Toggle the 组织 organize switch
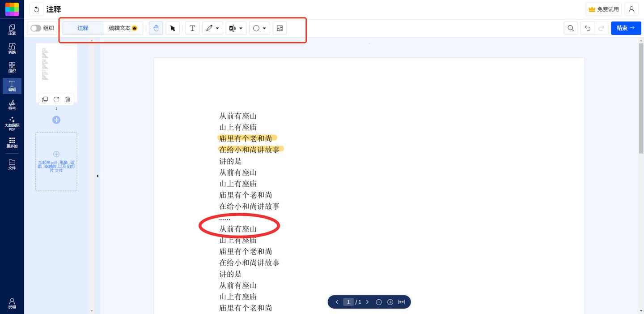Image resolution: width=644 pixels, height=314 pixels. point(35,28)
